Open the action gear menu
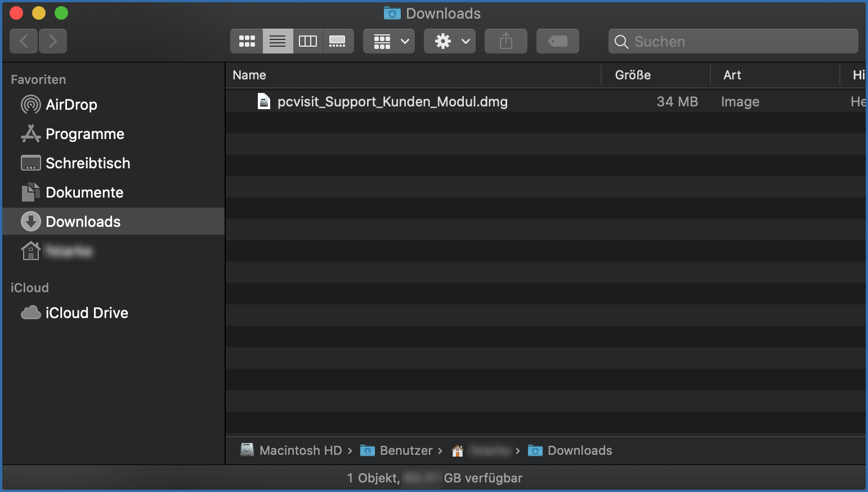 pos(449,41)
